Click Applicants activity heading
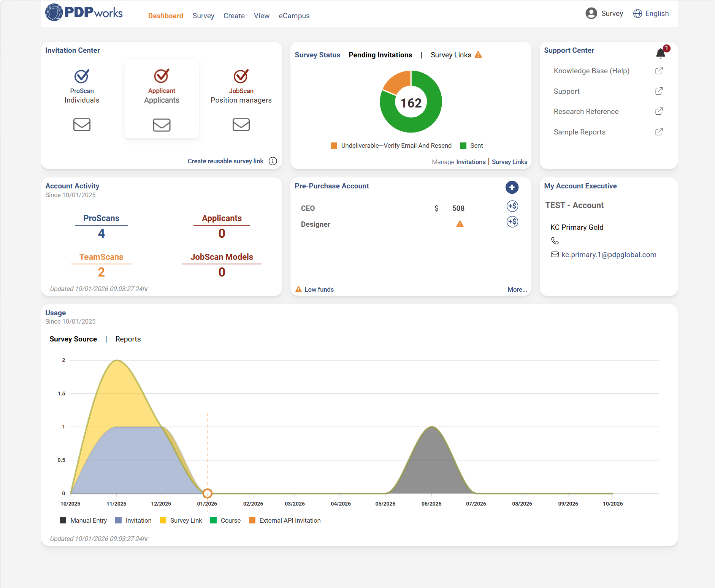Image resolution: width=715 pixels, height=588 pixels. pos(222,218)
